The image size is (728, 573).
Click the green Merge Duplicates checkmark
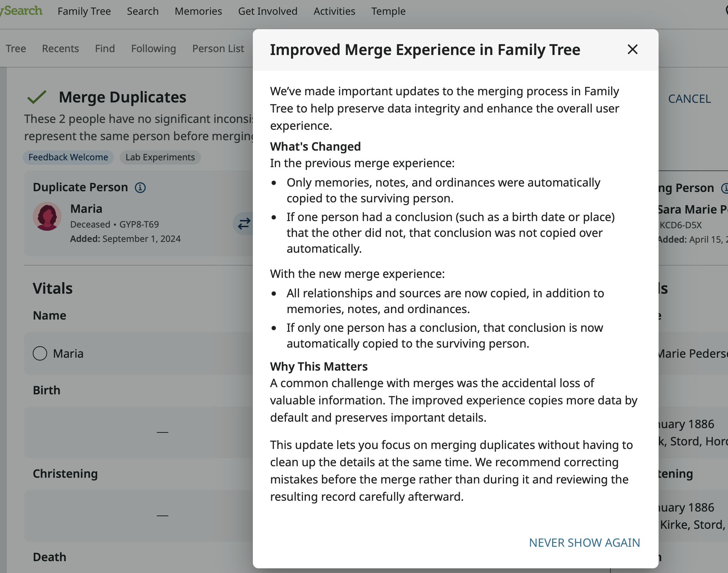pos(37,97)
